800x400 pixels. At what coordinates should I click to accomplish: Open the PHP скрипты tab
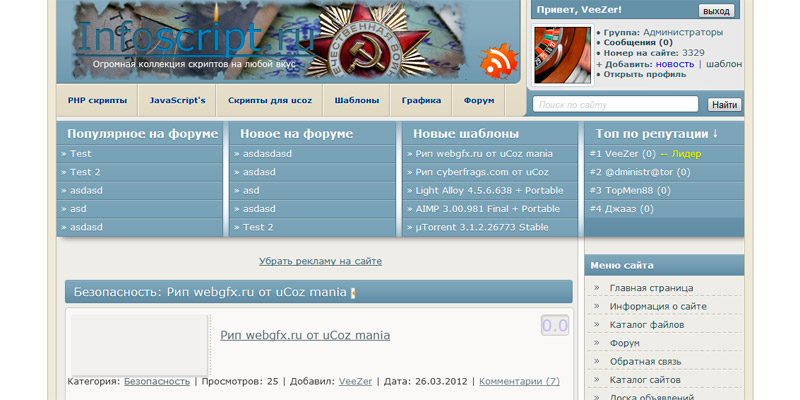(x=97, y=101)
